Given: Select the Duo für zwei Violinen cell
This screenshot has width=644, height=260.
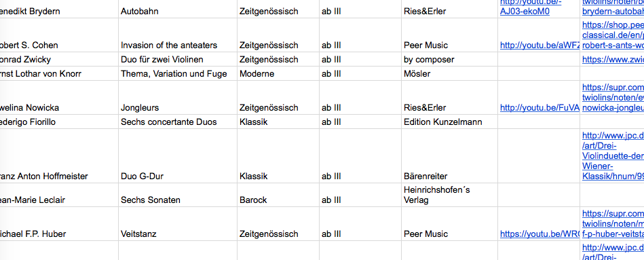Looking at the screenshot, I should pyautogui.click(x=178, y=59).
